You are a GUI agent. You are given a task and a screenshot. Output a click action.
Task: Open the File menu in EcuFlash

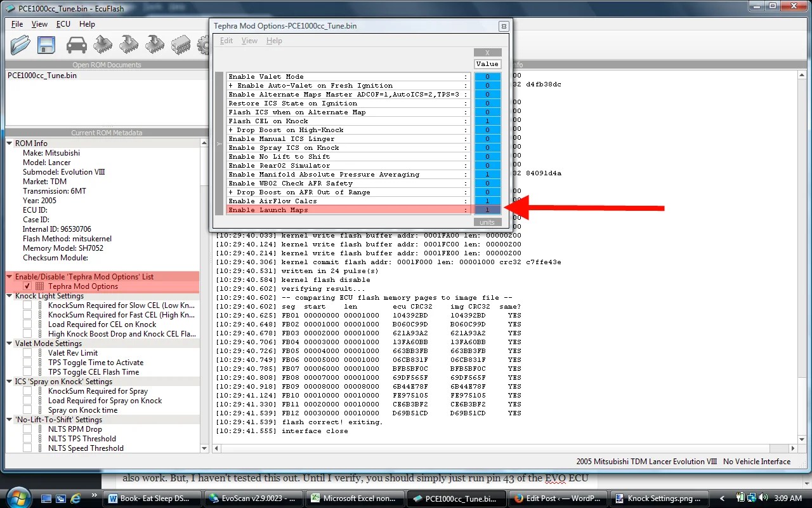(x=17, y=24)
